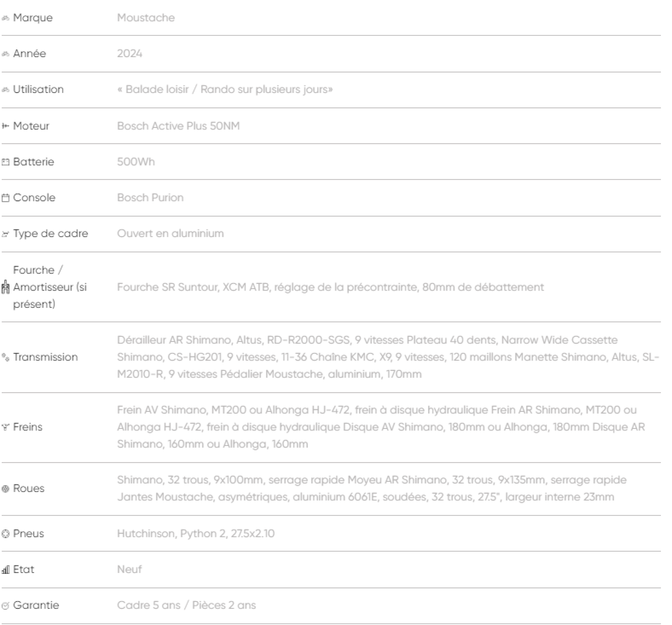This screenshot has width=672, height=625.
Task: Click the icon beside the Marque label
Action: (x=5, y=18)
